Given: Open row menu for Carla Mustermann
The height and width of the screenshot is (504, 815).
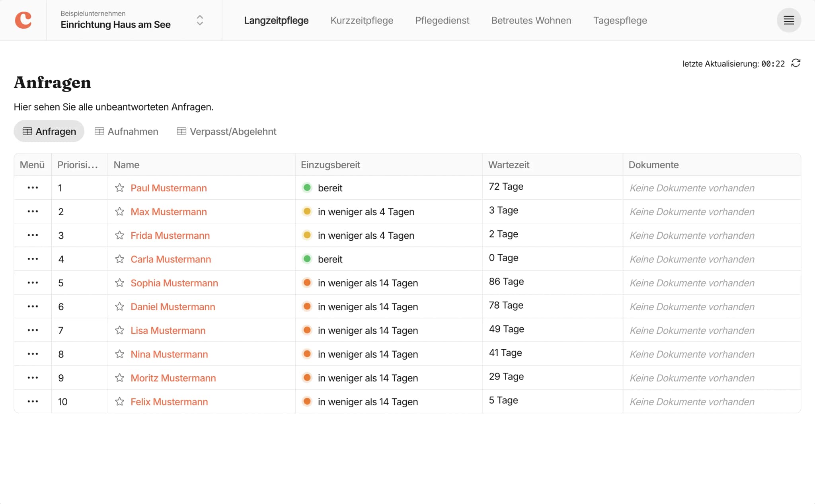Looking at the screenshot, I should (x=33, y=259).
